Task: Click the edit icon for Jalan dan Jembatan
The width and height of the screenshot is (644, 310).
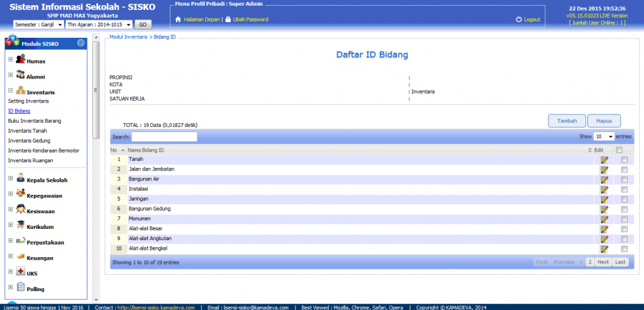Action: coord(604,170)
